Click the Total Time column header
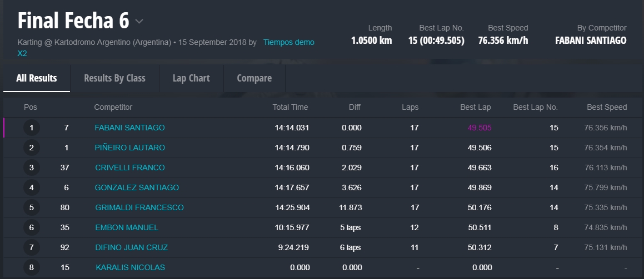644x279 pixels. click(x=290, y=107)
